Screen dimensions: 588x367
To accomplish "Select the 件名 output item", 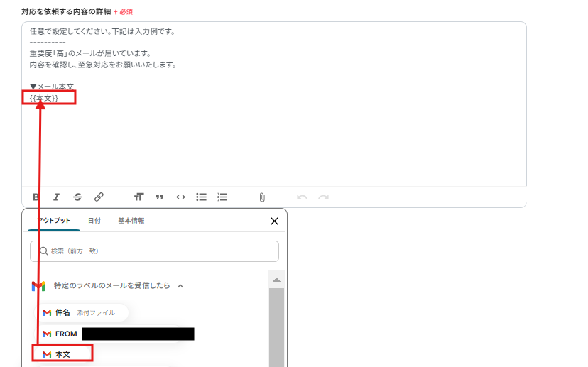I will 81,312.
